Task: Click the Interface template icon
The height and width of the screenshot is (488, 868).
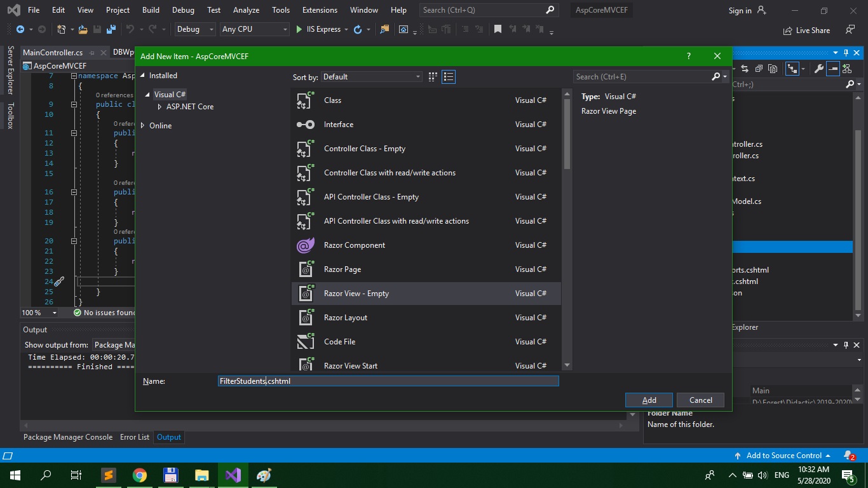Action: [306, 125]
